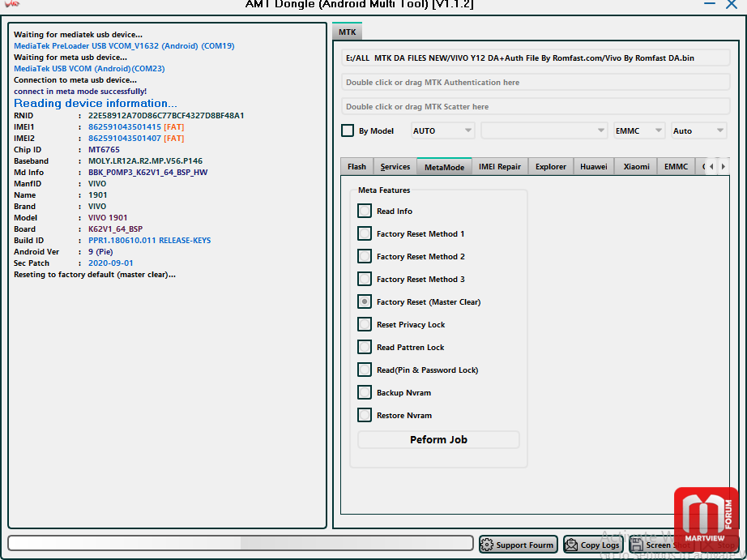Click 'connect in meta mode successfully!' line
Image resolution: width=747 pixels, height=560 pixels.
(x=80, y=92)
